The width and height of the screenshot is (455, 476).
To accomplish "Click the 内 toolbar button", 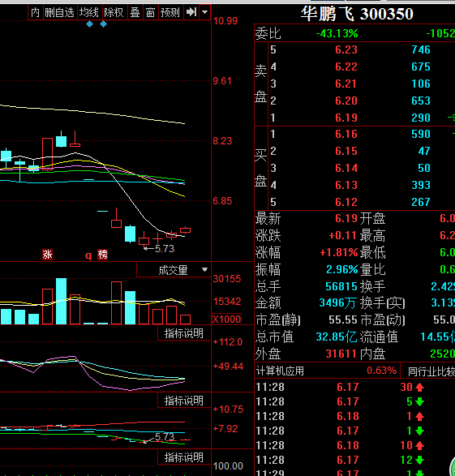I will point(36,13).
